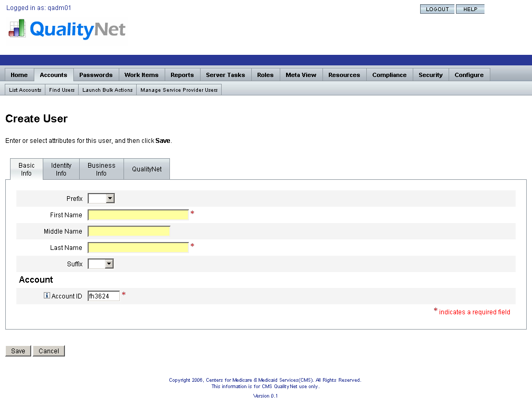This screenshot has height=415, width=532.
Task: Click the copyright notice text
Action: tap(265, 380)
